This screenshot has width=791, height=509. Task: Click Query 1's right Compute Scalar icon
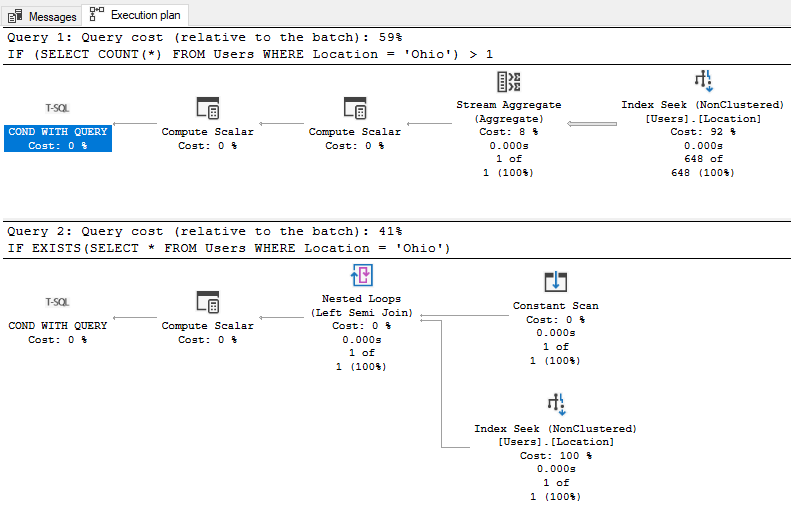[x=355, y=109]
